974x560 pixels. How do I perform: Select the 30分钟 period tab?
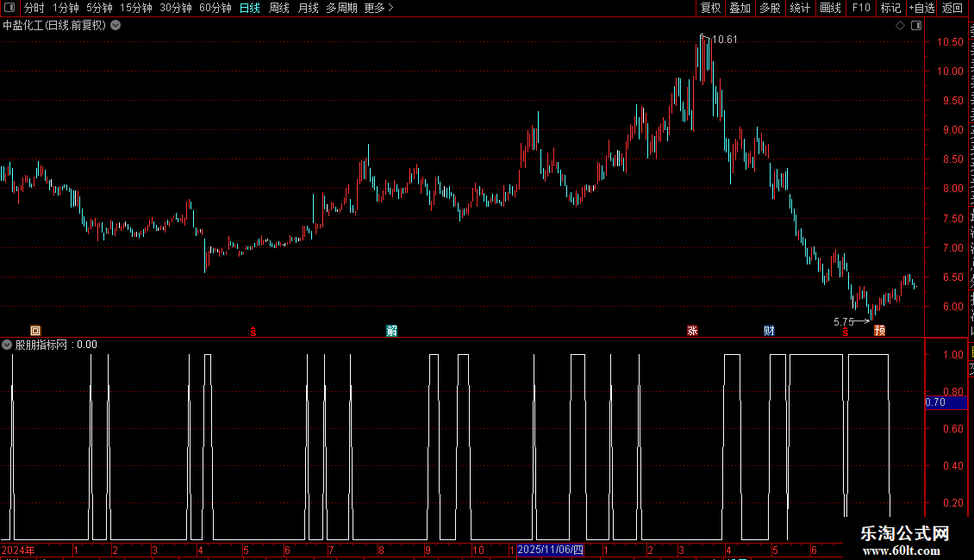point(176,8)
